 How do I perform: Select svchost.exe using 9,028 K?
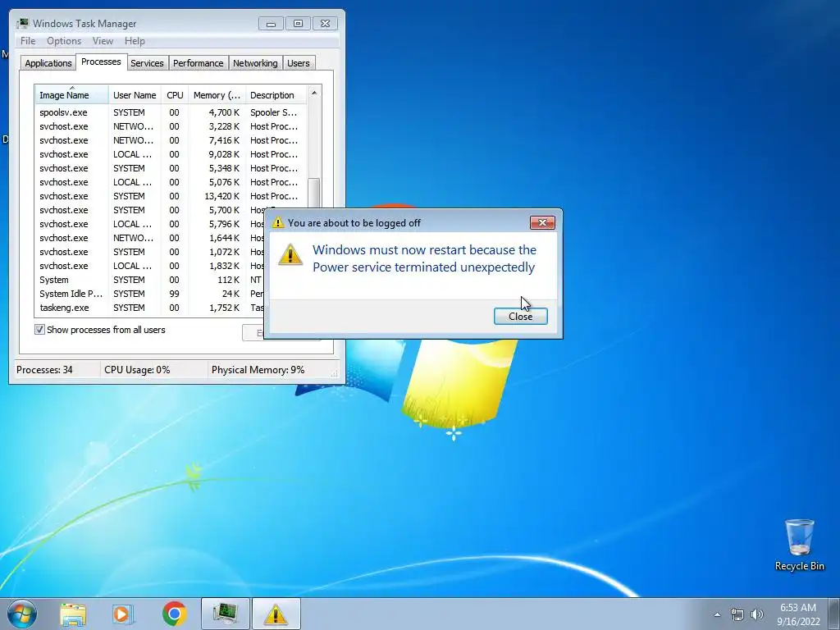tap(171, 154)
